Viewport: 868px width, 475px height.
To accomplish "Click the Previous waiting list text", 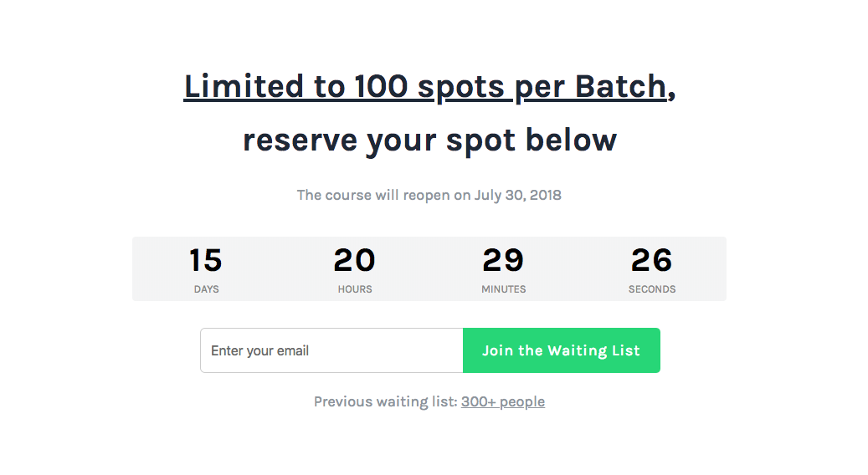I will tap(385, 401).
